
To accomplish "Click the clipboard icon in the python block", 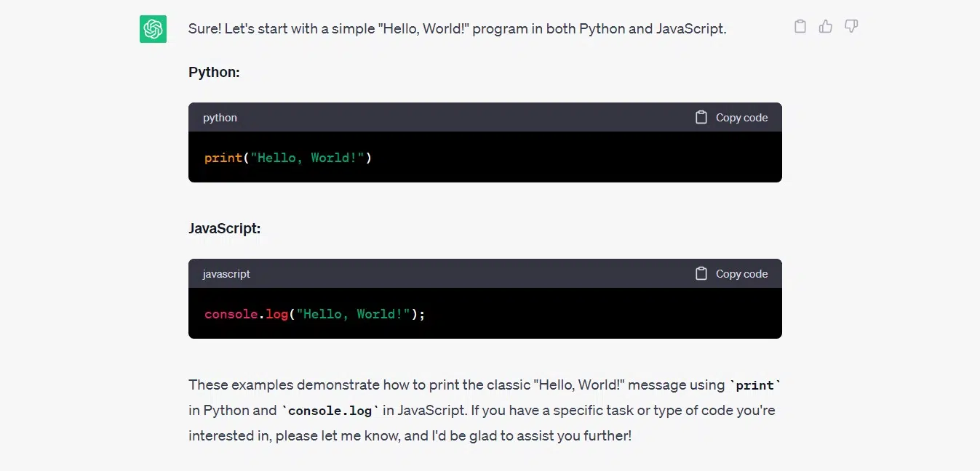I will 701,117.
